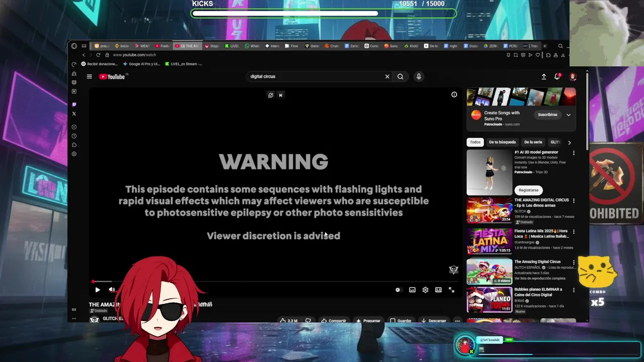Switch player to theater mode
The height and width of the screenshot is (362, 644).
(x=438, y=290)
